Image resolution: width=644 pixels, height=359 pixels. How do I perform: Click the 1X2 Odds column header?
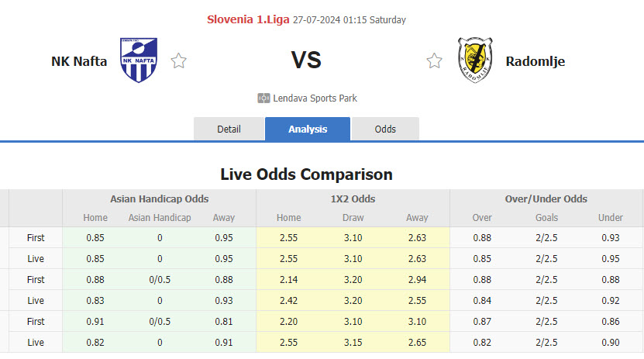click(x=353, y=198)
